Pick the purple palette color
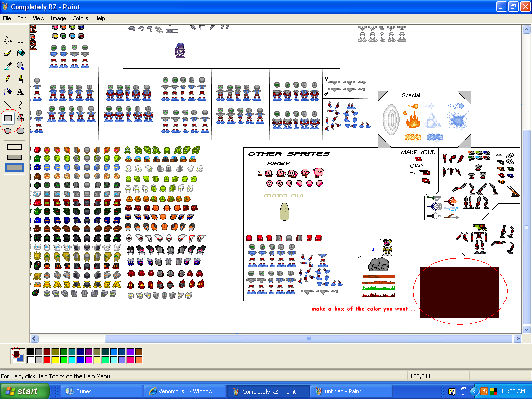 click(x=88, y=352)
